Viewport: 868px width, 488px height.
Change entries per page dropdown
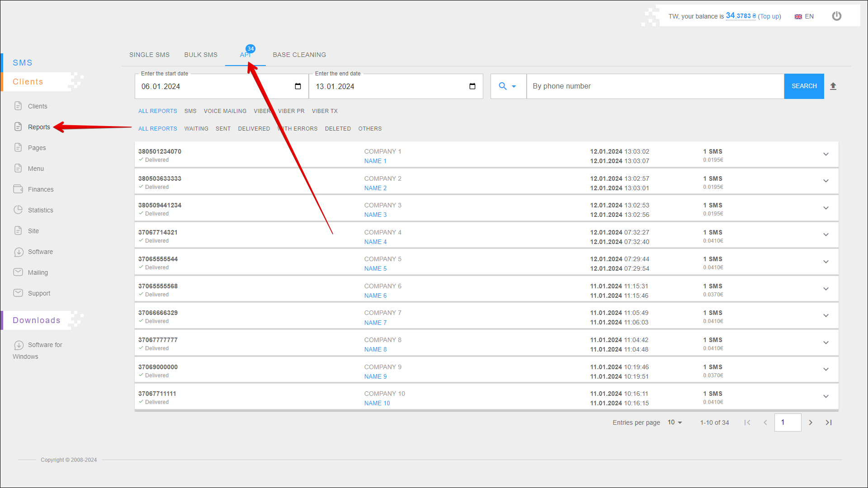pos(675,422)
